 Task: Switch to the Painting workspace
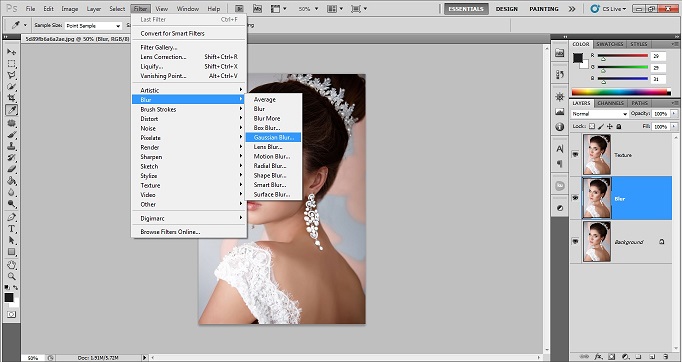click(544, 9)
